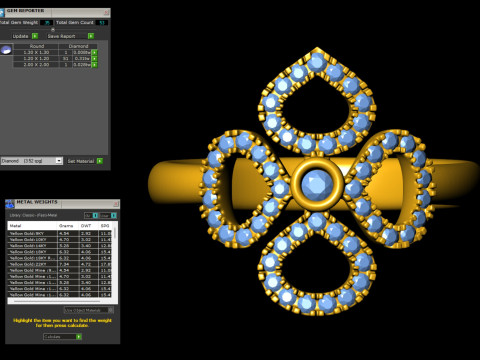
Task: Select the round gem shape icon
Action: (x=6, y=50)
